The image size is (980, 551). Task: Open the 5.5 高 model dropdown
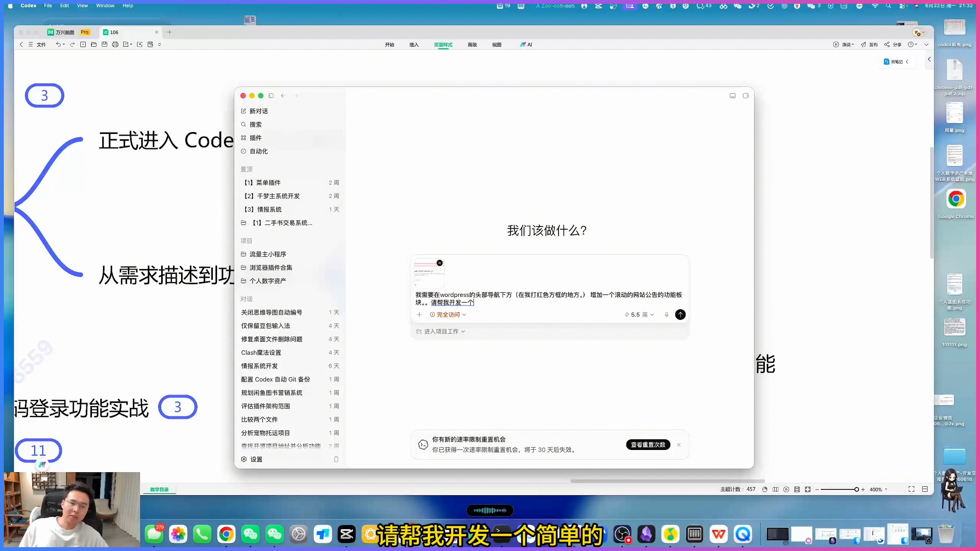tap(639, 315)
